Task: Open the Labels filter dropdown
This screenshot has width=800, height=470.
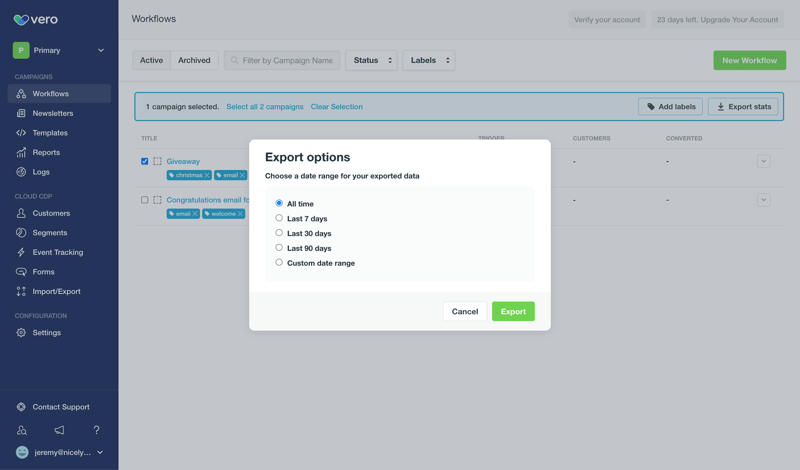Action: tap(428, 60)
